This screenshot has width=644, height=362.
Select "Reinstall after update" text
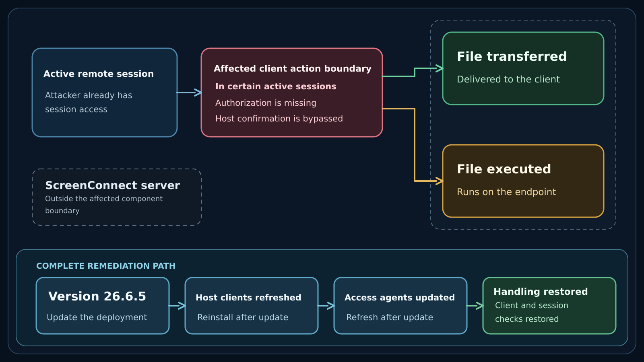click(x=243, y=317)
